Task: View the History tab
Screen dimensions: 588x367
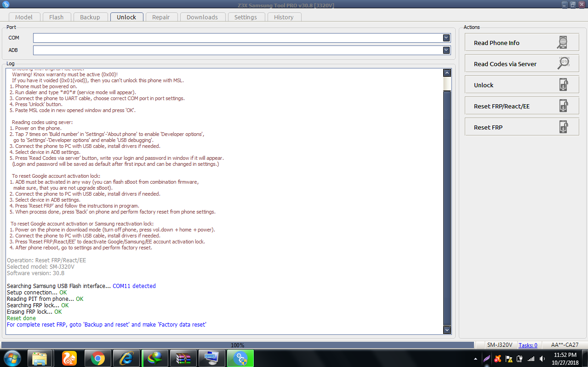Action: pos(284,17)
